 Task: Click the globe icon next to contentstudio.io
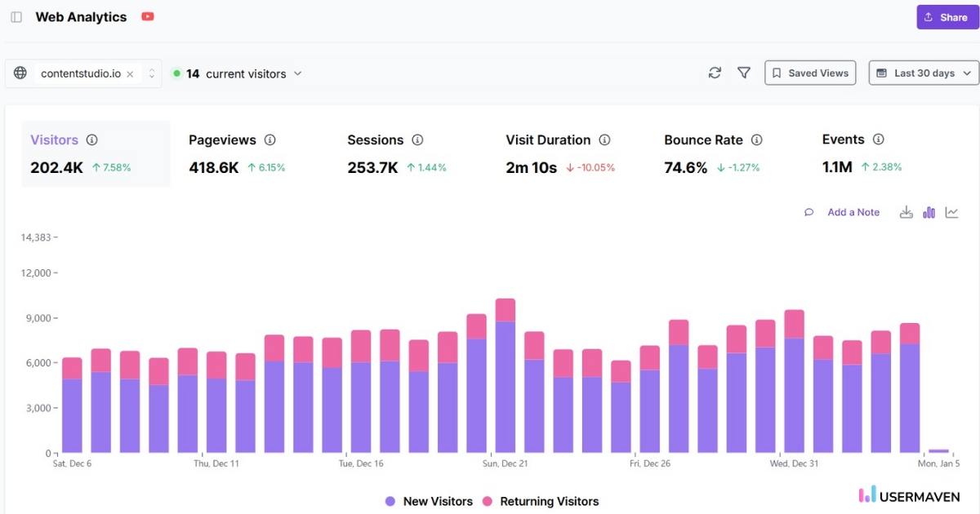(20, 73)
